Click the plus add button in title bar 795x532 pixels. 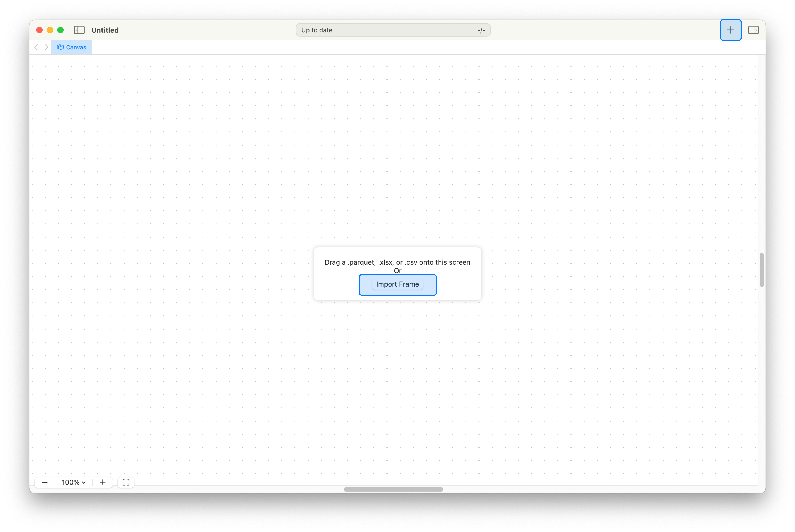(730, 30)
